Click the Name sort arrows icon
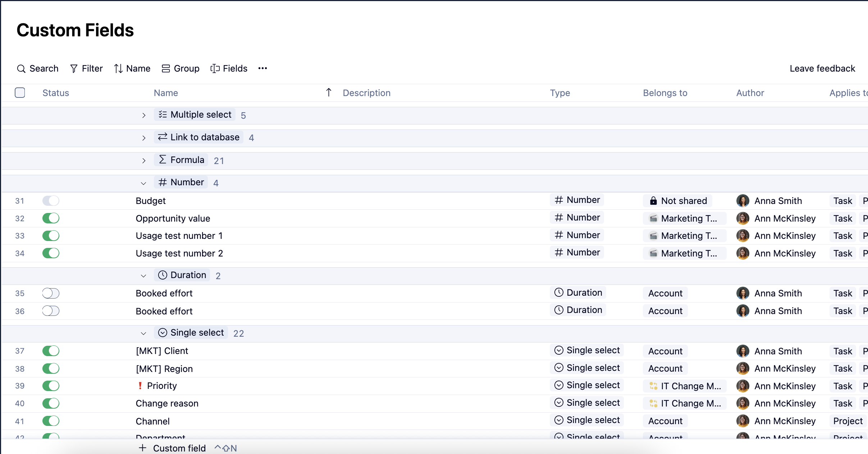 [118, 69]
